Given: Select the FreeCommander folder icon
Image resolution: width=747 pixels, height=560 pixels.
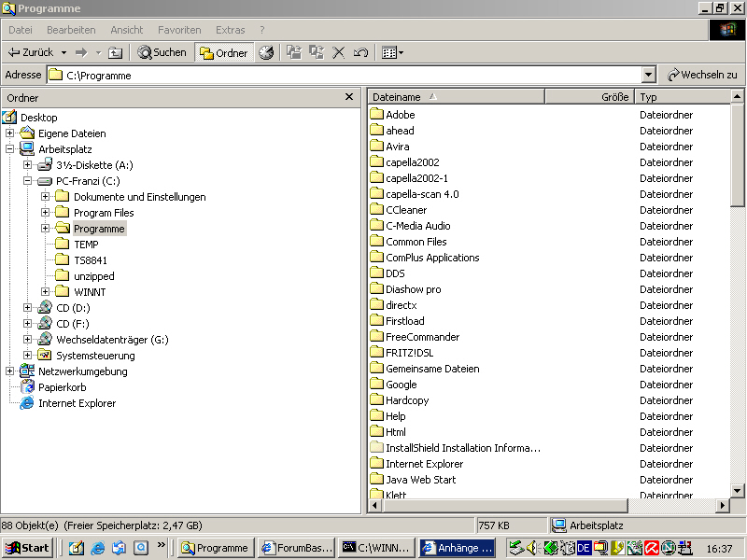Looking at the screenshot, I should (x=376, y=336).
